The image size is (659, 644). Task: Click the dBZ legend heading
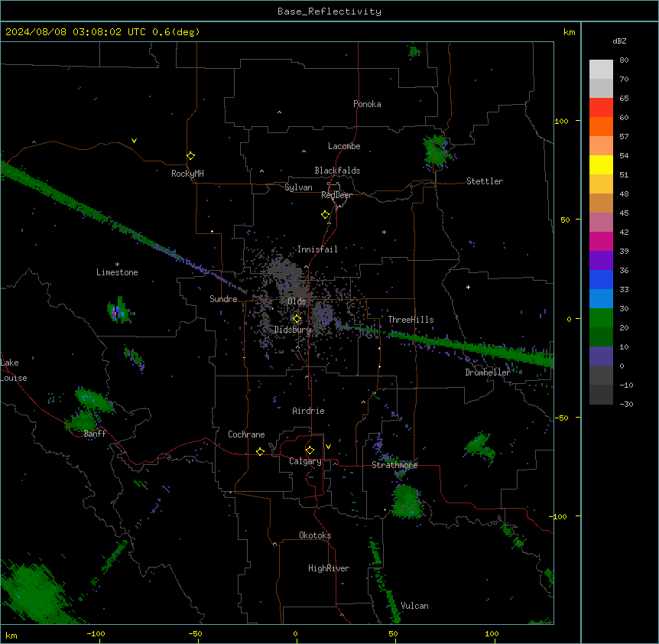point(619,41)
